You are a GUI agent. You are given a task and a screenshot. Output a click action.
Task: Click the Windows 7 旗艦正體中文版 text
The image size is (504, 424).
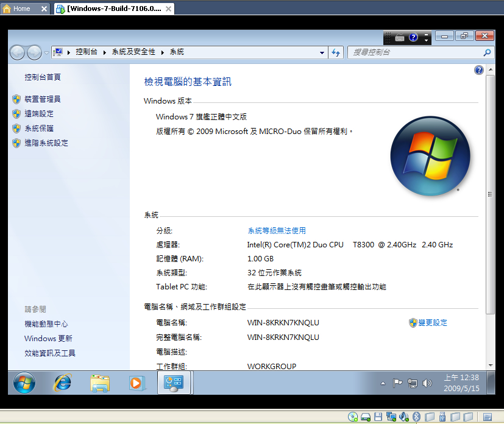[201, 117]
